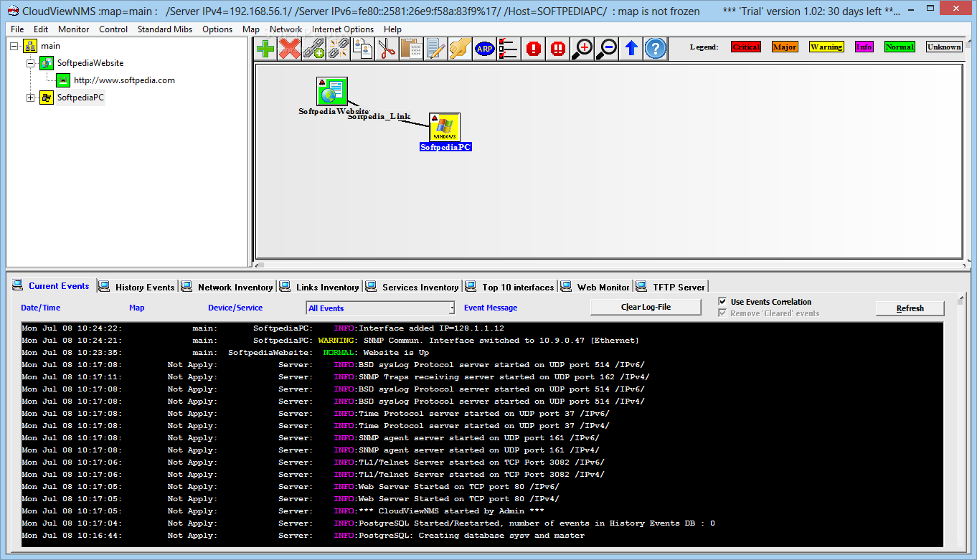
Task: Click the Info magenta legend swatch
Action: pyautogui.click(x=864, y=47)
